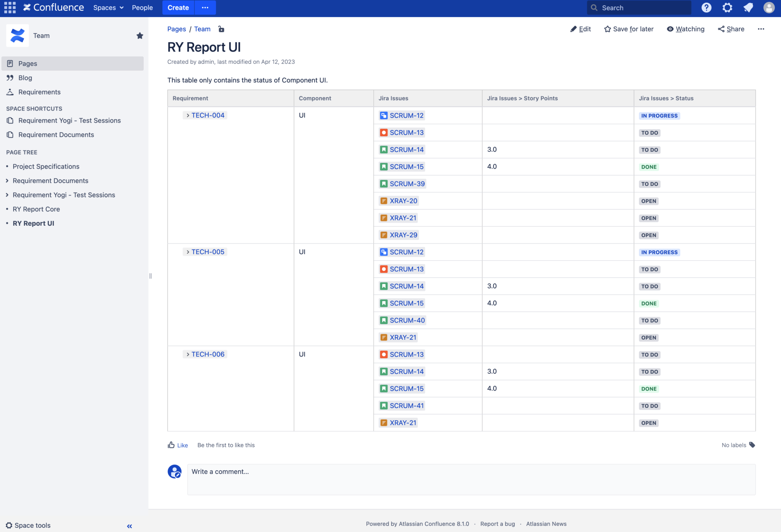Open the page more actions ellipsis menu

tap(761, 29)
